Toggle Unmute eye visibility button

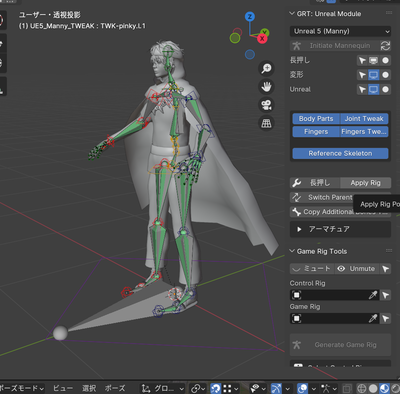tap(356, 269)
